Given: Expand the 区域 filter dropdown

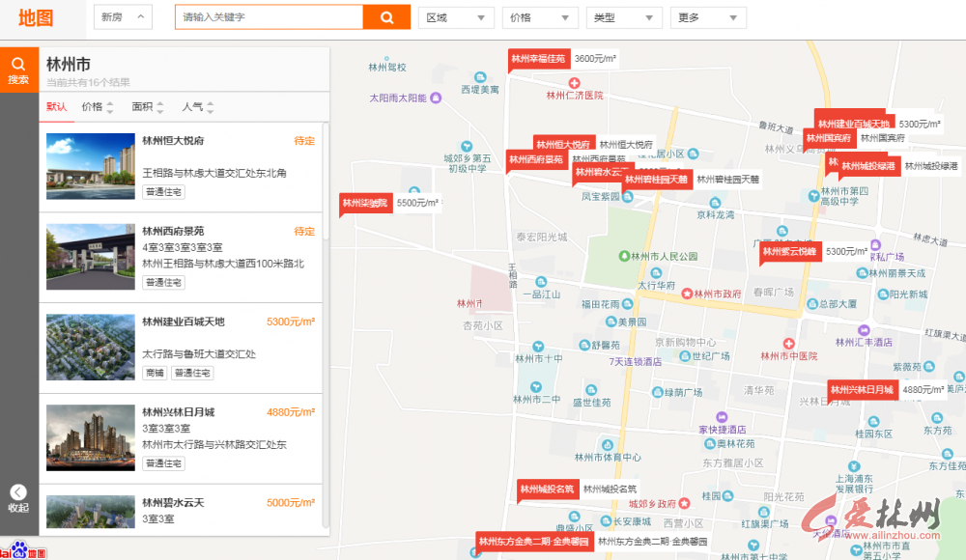Looking at the screenshot, I should [456, 18].
